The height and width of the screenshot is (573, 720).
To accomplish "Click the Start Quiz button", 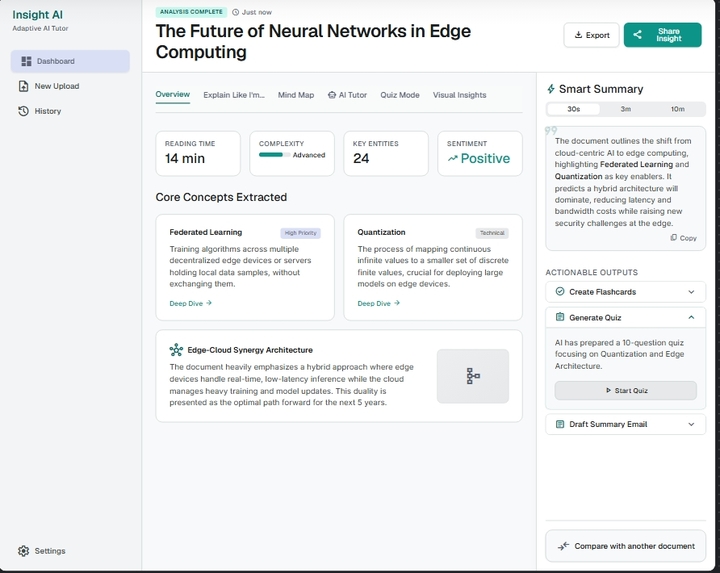I will pos(625,390).
